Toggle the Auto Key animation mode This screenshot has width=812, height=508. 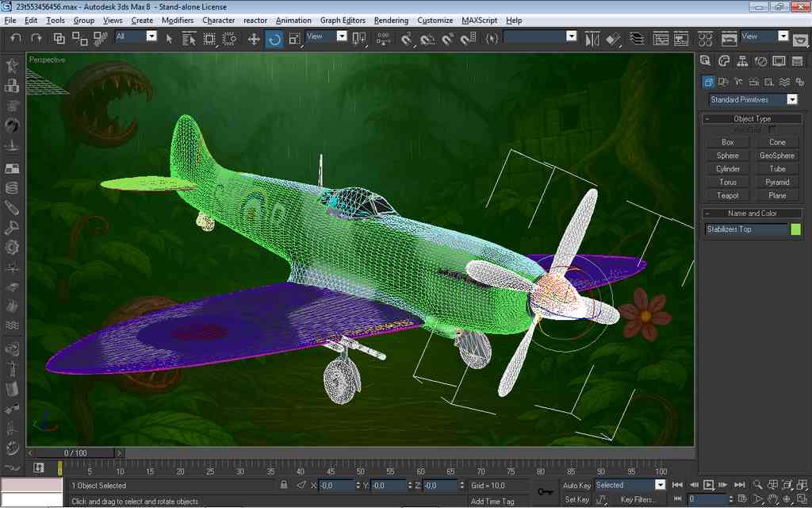pos(576,485)
